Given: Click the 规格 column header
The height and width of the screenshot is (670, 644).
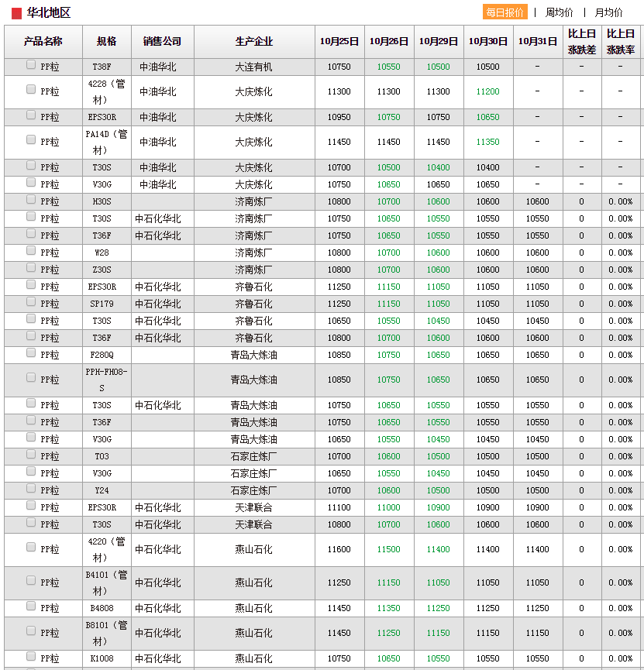Looking at the screenshot, I should pos(106,42).
